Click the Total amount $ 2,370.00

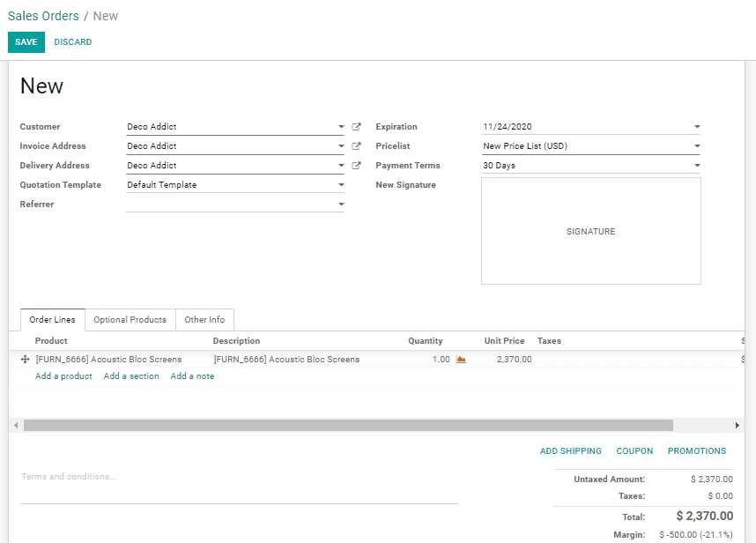coord(704,516)
